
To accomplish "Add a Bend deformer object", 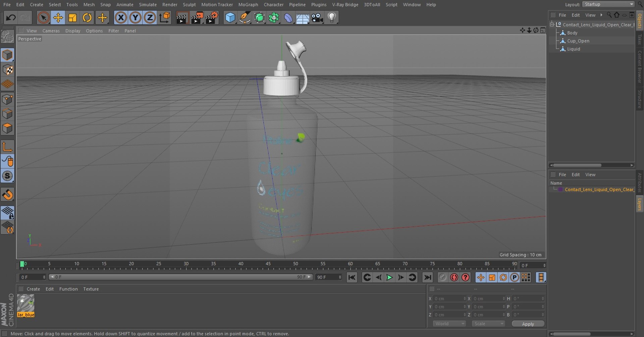I will [x=288, y=17].
